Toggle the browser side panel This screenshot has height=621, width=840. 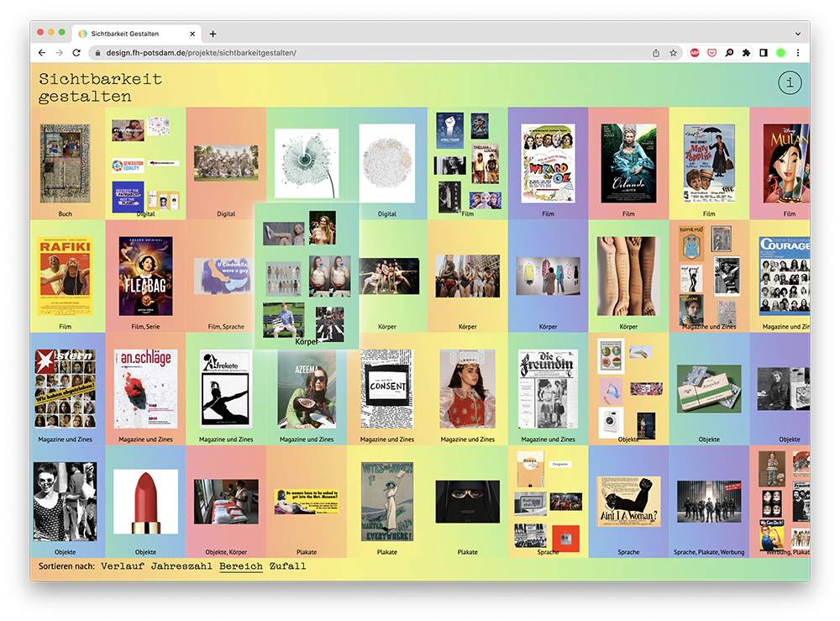coord(763,53)
